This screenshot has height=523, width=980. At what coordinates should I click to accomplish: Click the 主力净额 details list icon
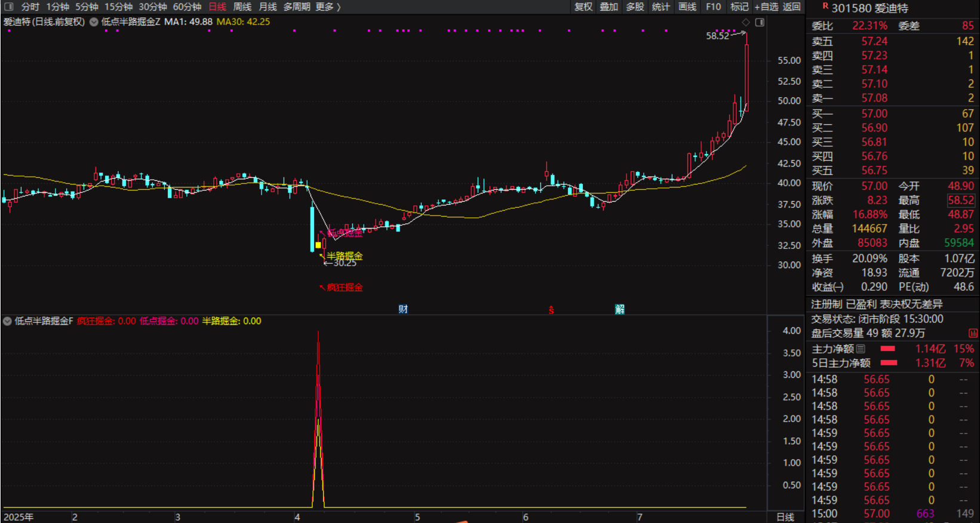(x=861, y=349)
